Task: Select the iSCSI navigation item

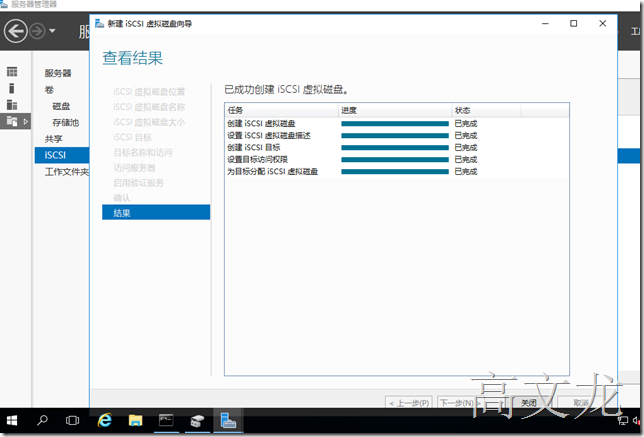Action: coord(62,155)
